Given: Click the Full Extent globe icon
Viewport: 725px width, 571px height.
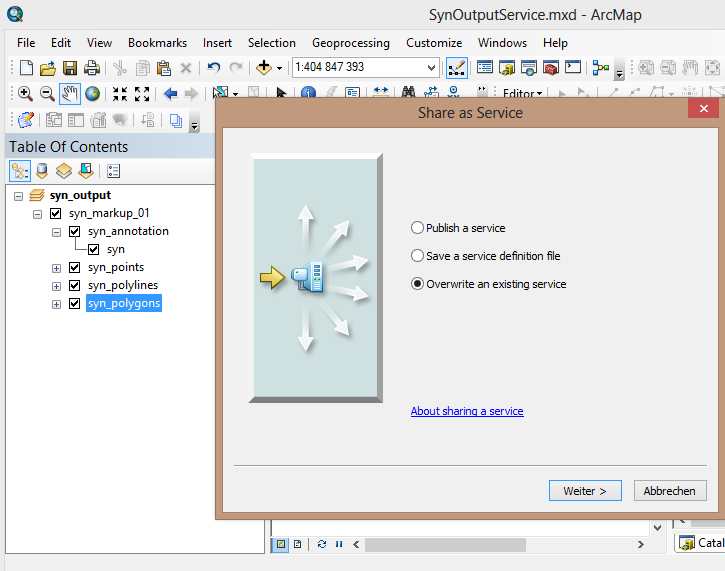Looking at the screenshot, I should click(x=92, y=94).
